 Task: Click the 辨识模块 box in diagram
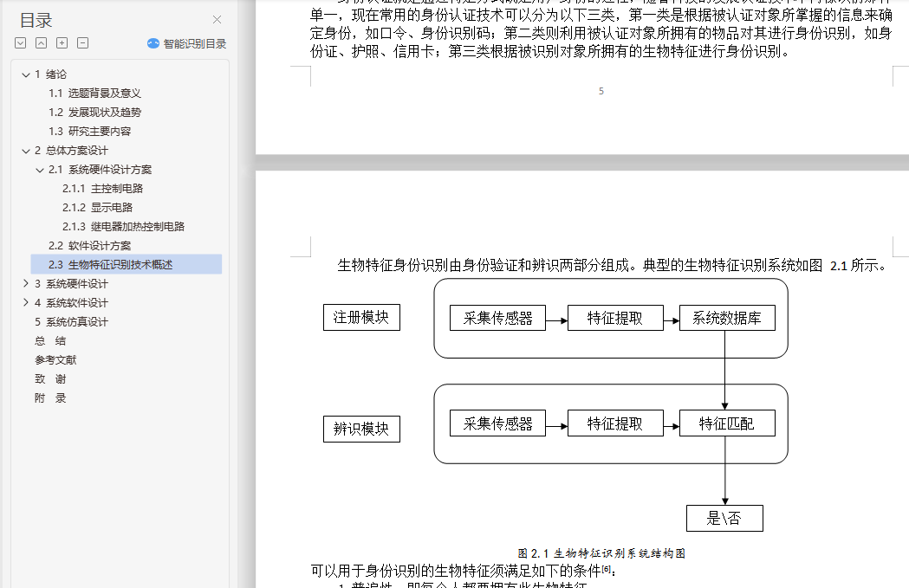pos(361,429)
